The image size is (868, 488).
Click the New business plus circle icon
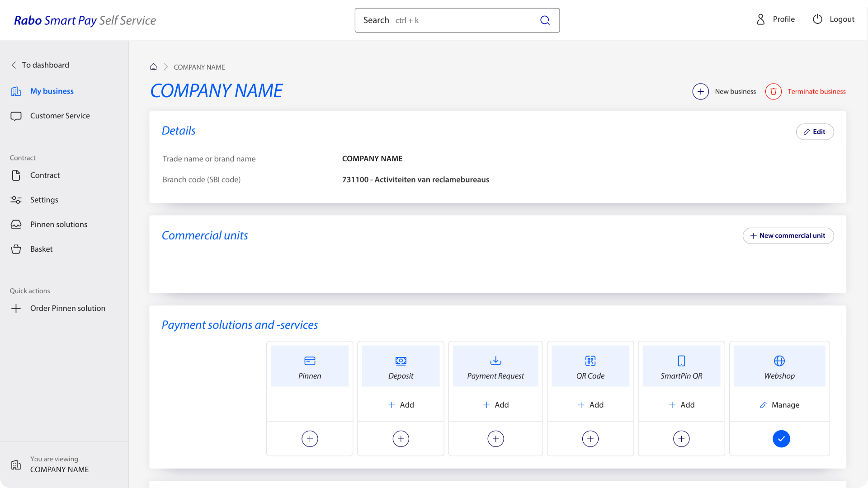(700, 92)
